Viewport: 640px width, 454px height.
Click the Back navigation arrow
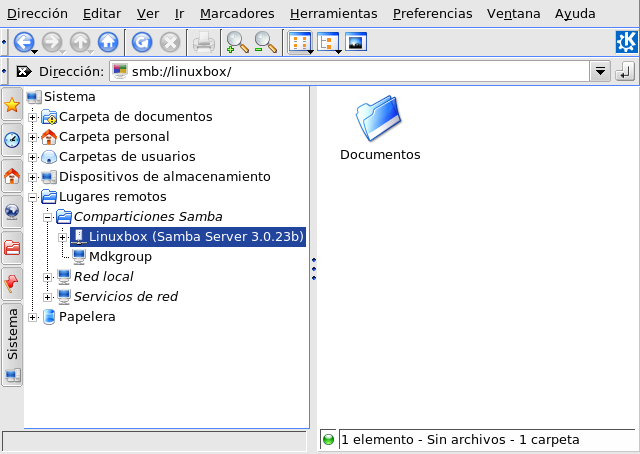(22, 42)
